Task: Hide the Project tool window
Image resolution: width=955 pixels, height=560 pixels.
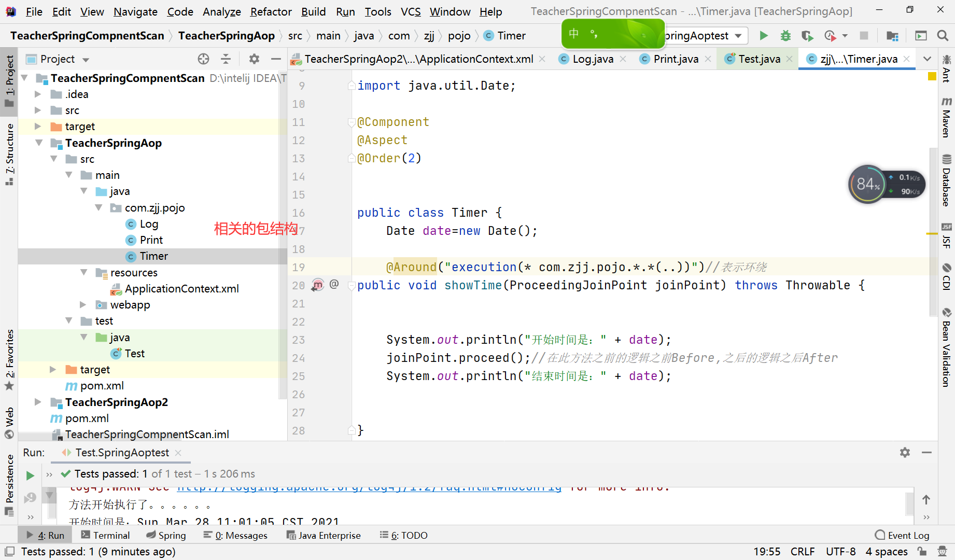Action: coord(276,59)
